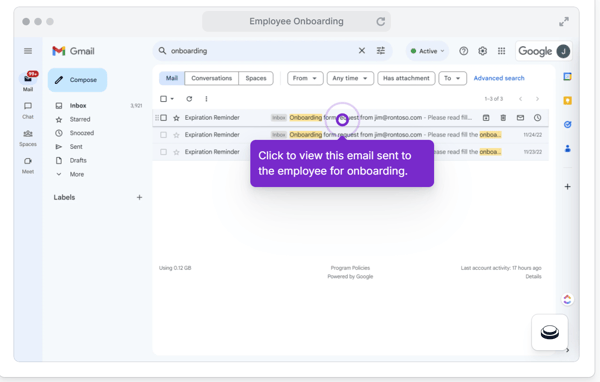Open the Advanced search link
The width and height of the screenshot is (600, 382).
coord(499,78)
